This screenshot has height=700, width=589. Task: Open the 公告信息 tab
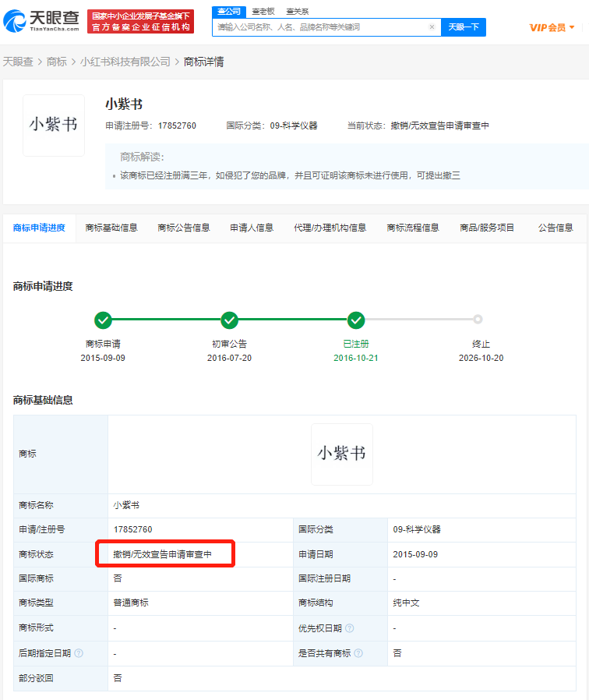555,228
